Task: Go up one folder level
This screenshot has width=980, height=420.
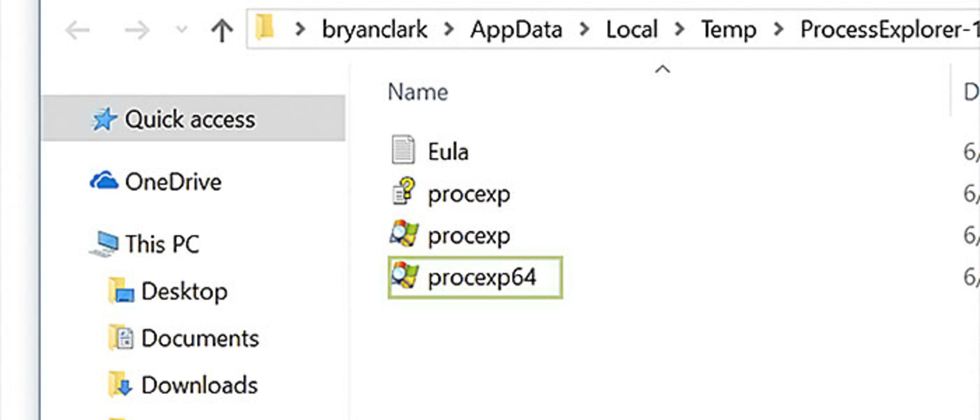Action: pyautogui.click(x=222, y=30)
